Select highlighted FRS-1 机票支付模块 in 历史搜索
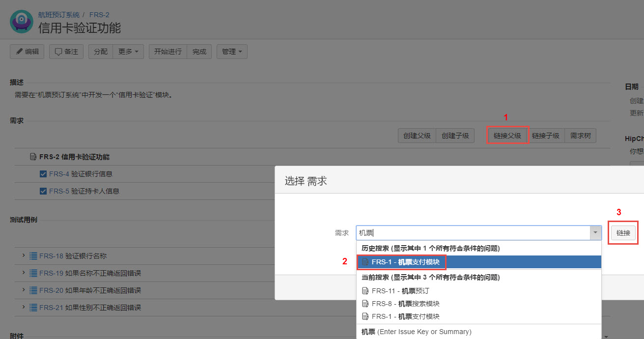Screen dimensions: 644x339 [478, 262]
